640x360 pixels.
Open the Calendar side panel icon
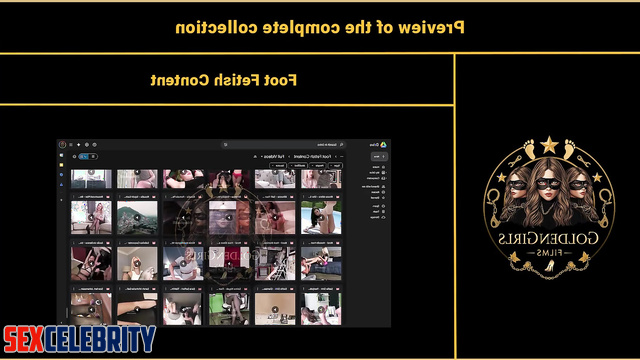tap(62, 156)
